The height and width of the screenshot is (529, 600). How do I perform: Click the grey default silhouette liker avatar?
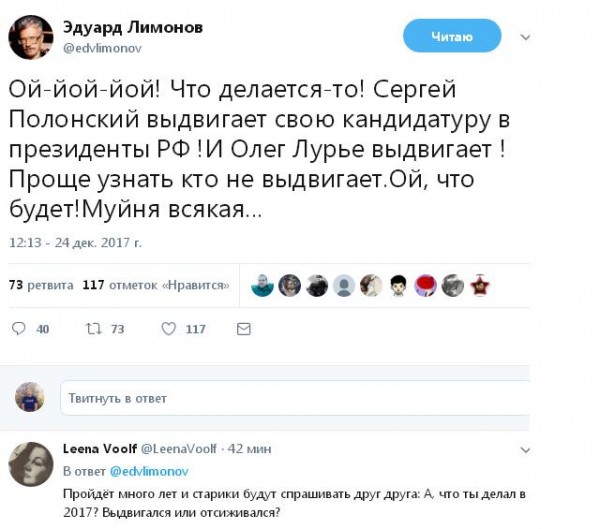coord(344,286)
